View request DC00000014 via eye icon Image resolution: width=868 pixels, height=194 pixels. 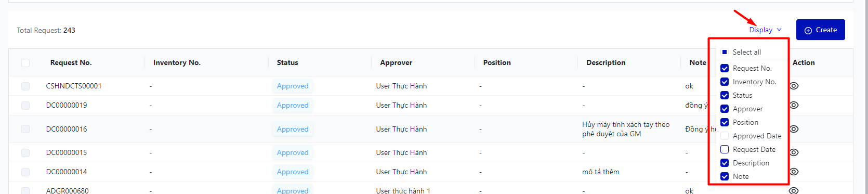(794, 172)
